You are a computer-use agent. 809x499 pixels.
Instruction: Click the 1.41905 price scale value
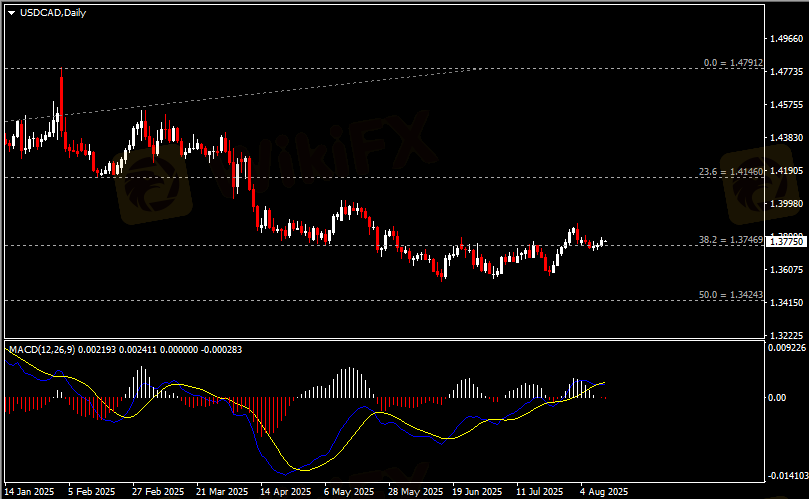786,171
